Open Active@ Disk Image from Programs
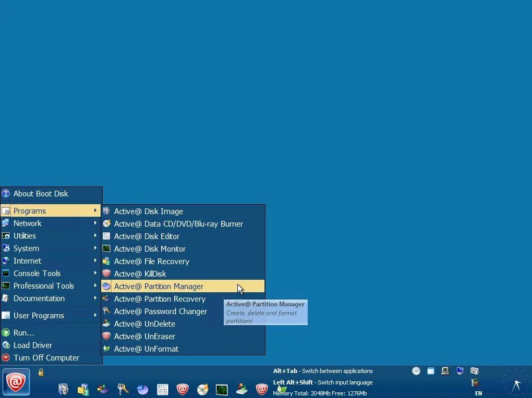532x398 pixels. [x=183, y=211]
